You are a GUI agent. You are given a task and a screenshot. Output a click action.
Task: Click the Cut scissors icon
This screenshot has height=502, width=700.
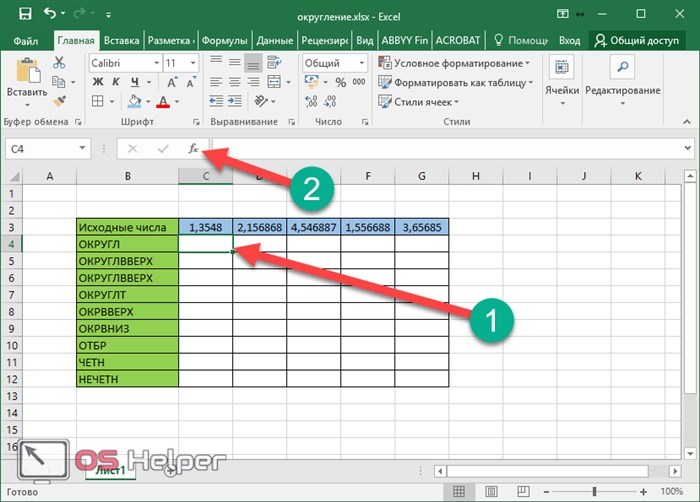click(x=58, y=63)
